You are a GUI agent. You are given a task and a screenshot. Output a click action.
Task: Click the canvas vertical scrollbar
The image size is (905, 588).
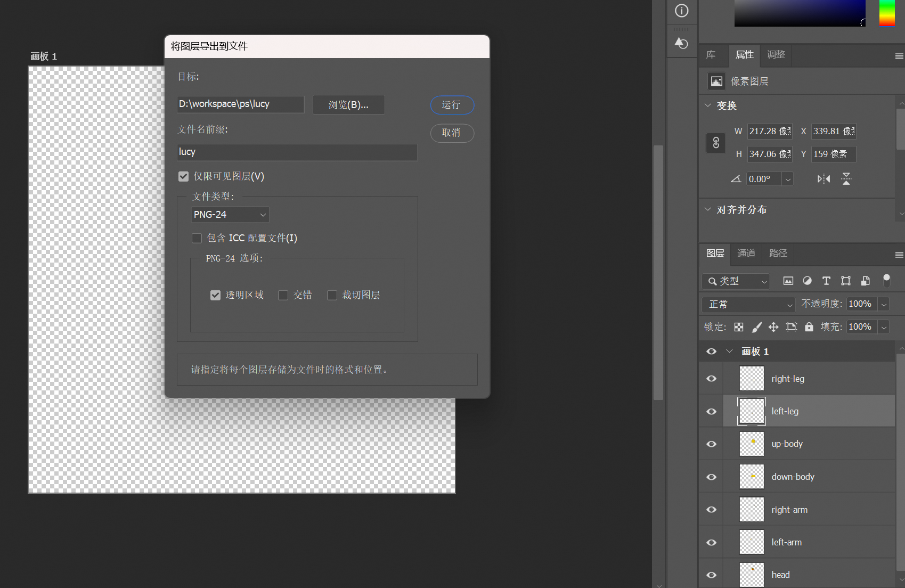tap(658, 272)
